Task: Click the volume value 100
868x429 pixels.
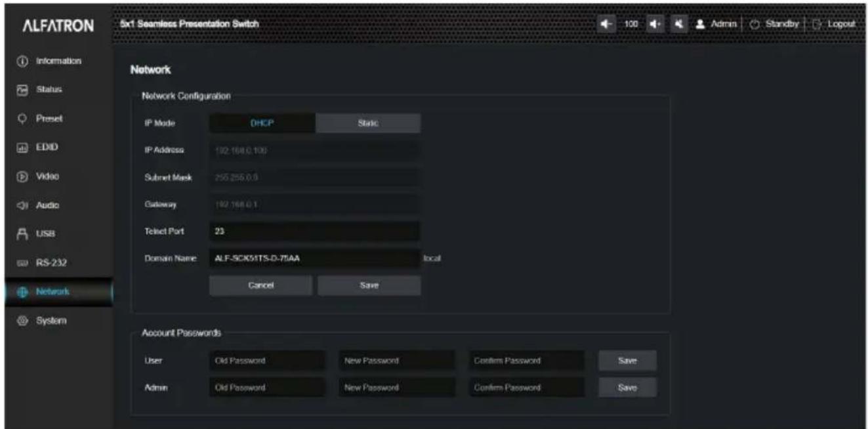Action: click(630, 24)
